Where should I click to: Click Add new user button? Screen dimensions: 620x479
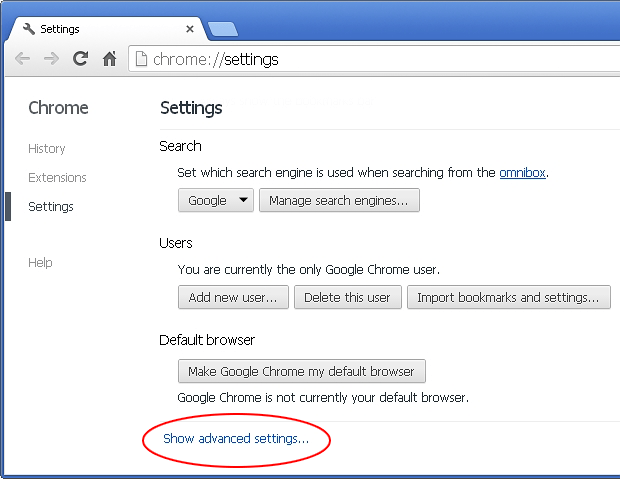tap(233, 297)
